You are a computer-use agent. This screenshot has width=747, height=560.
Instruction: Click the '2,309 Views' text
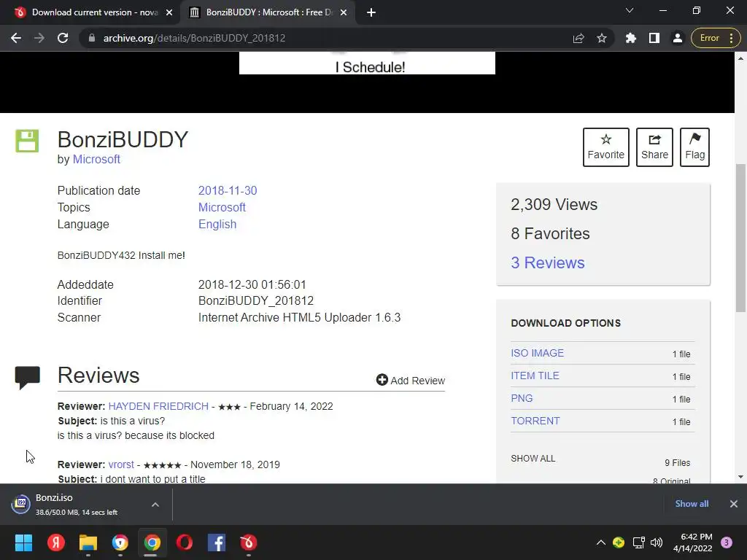tap(554, 204)
